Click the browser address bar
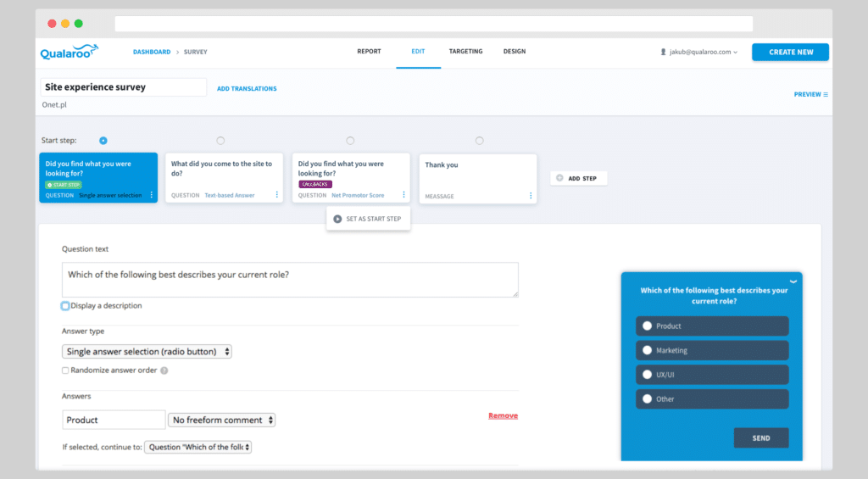 click(x=433, y=24)
